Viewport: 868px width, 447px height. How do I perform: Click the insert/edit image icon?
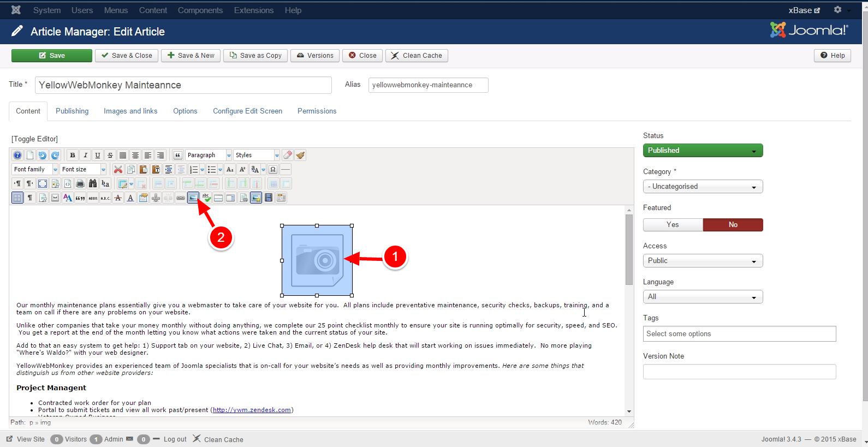[193, 198]
